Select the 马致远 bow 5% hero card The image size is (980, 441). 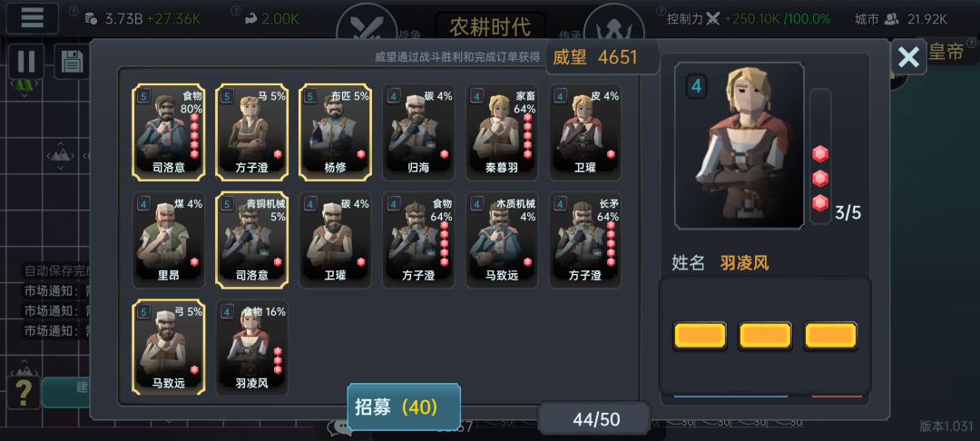click(169, 348)
